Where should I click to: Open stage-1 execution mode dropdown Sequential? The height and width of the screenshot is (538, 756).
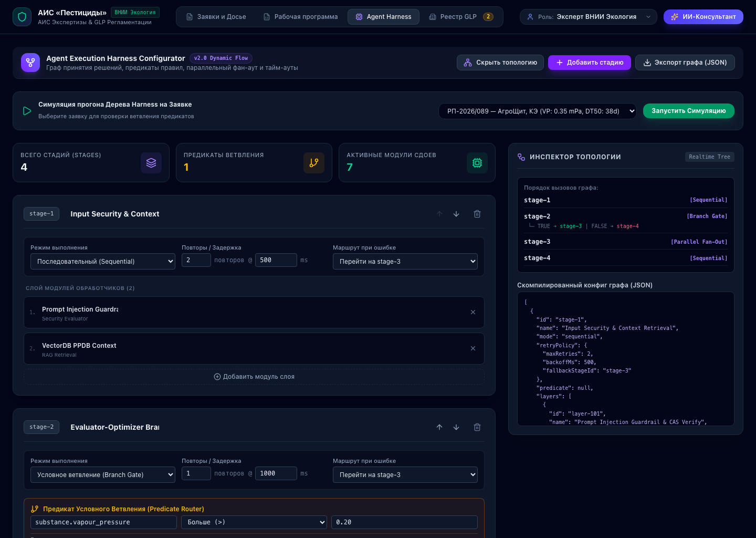[103, 261]
